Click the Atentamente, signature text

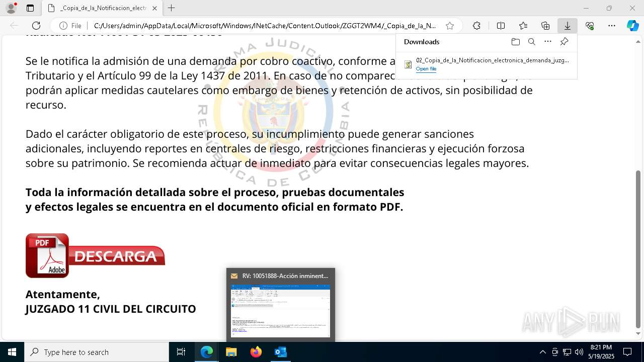pyautogui.click(x=63, y=294)
